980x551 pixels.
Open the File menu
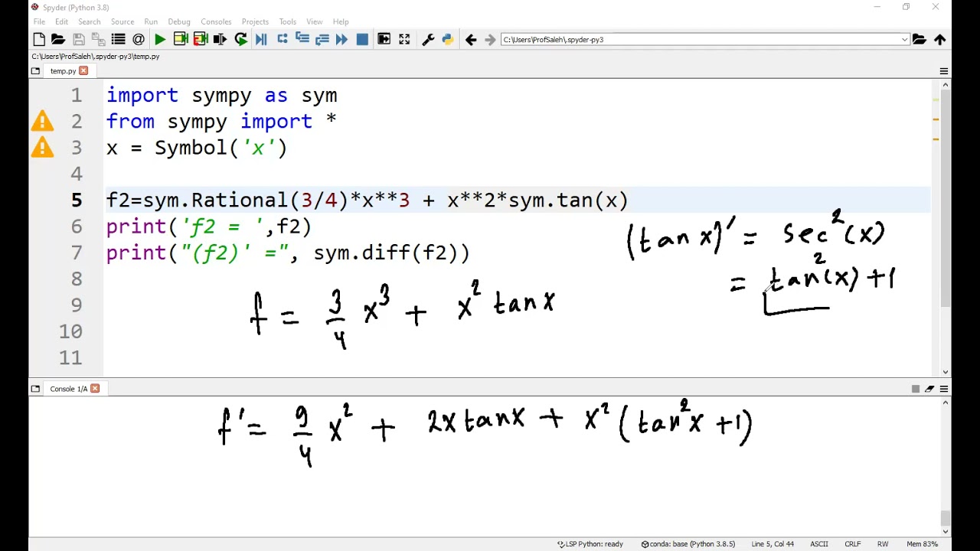[x=39, y=21]
